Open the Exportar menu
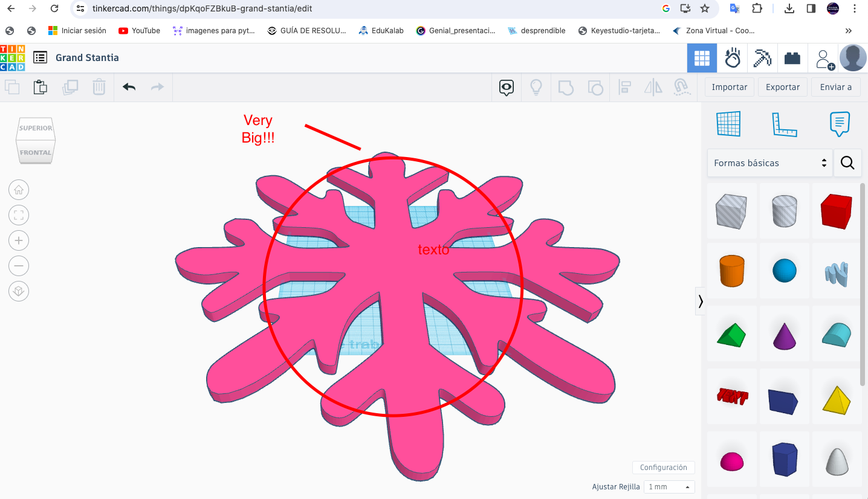868x499 pixels. 782,87
